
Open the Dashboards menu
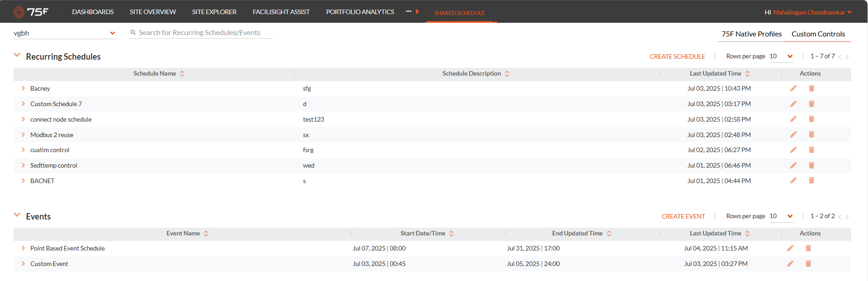point(93,12)
